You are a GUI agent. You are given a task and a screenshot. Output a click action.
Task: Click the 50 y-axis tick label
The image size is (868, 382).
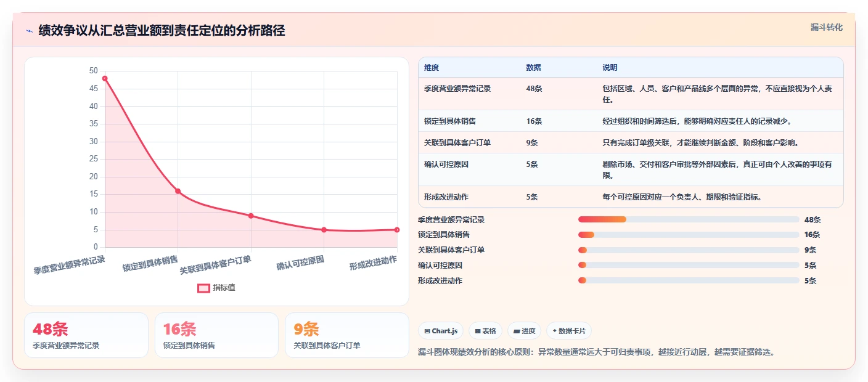coord(94,71)
